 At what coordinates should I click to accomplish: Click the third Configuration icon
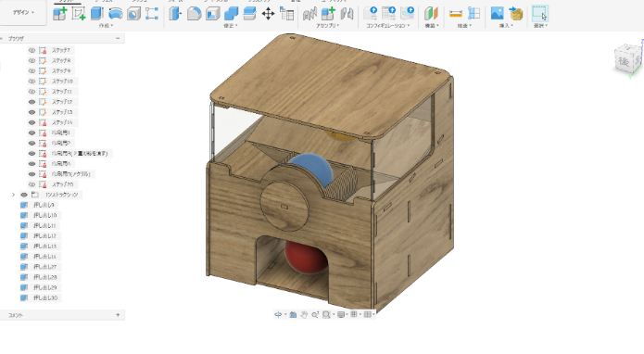coord(408,14)
